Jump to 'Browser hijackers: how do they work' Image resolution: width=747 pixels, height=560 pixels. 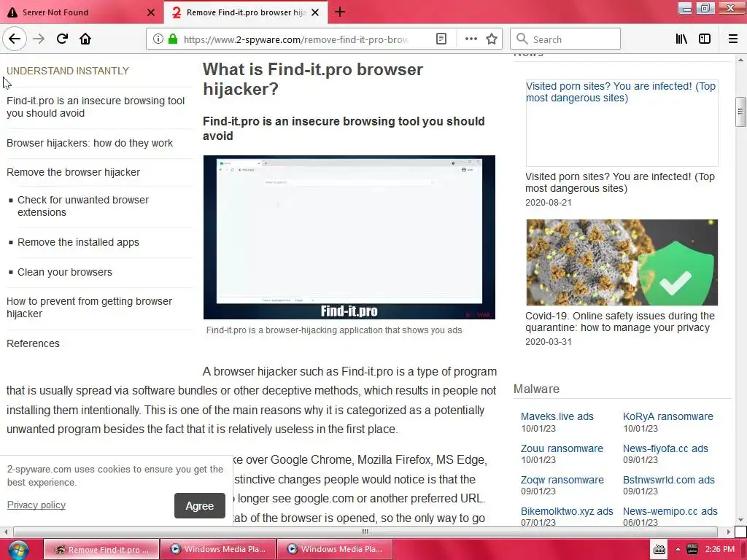[90, 143]
